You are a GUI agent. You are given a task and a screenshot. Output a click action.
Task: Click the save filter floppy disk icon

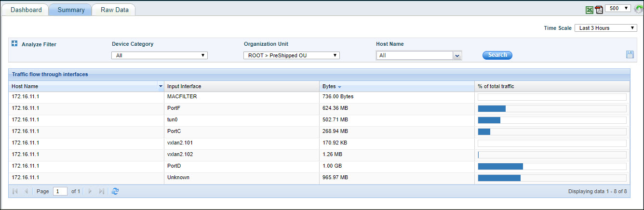click(630, 54)
